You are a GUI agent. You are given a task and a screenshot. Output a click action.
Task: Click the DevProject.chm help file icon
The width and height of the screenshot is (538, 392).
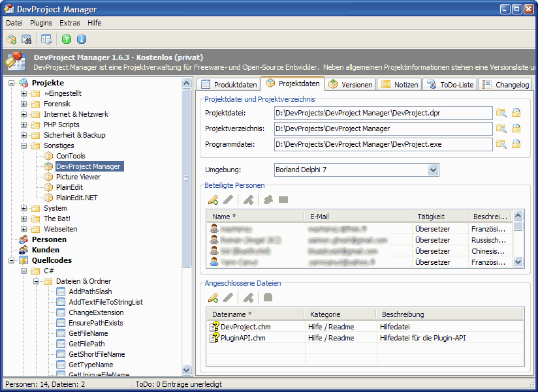pyautogui.click(x=214, y=327)
